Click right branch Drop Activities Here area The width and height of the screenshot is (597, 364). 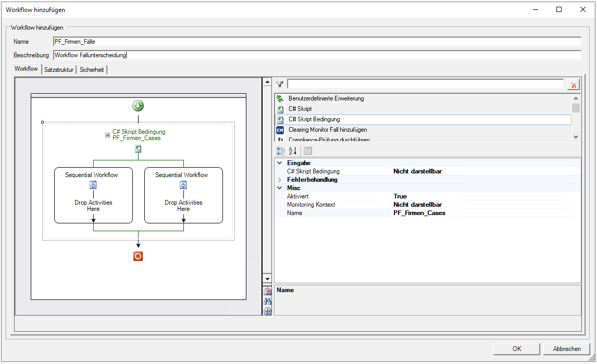[x=183, y=206]
